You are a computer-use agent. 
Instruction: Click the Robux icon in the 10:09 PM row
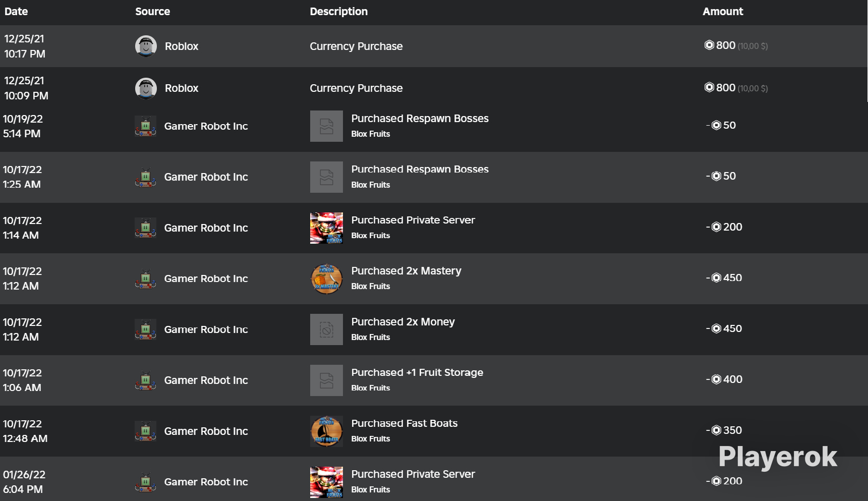coord(709,87)
